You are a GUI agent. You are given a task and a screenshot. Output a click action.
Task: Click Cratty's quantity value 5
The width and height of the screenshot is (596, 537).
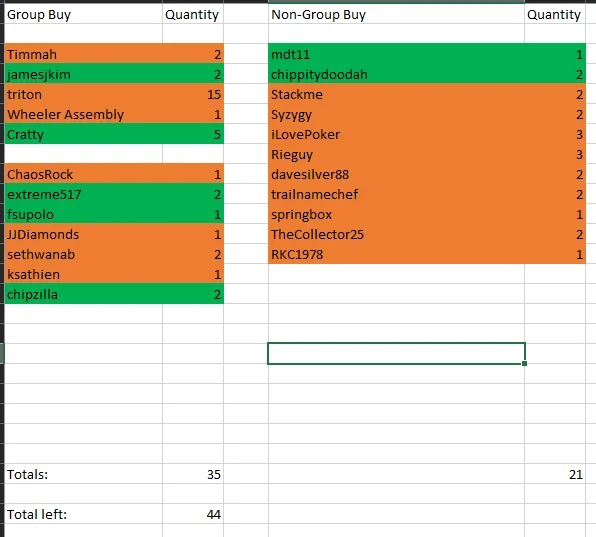pyautogui.click(x=193, y=134)
